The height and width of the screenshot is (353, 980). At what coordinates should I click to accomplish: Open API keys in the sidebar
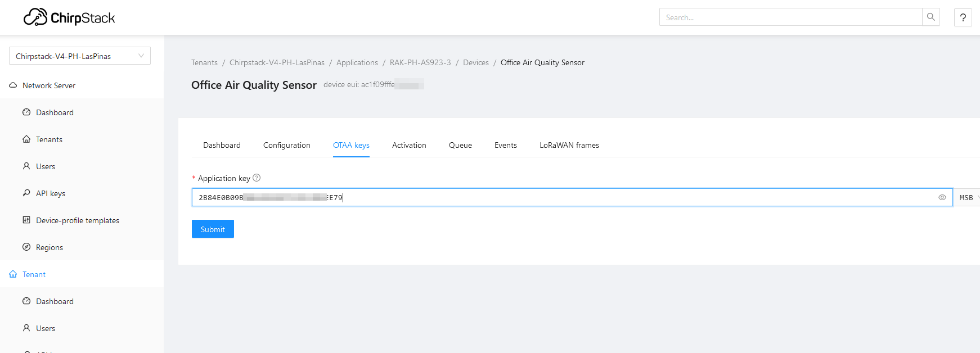point(82,193)
